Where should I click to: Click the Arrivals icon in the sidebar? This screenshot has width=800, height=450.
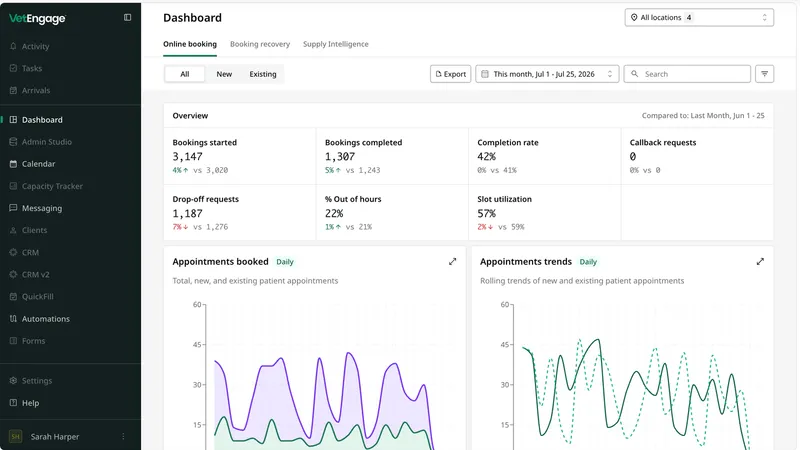(13, 90)
